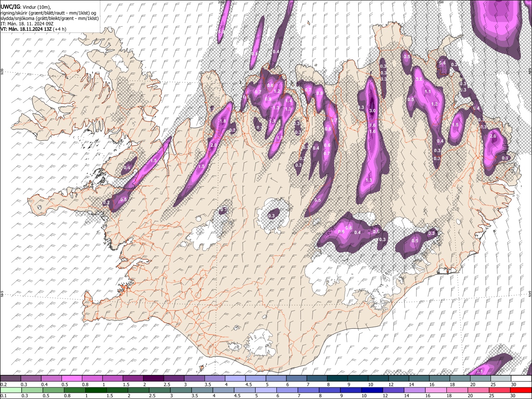Screen dimensions: 532x399
Task: Click the '1.4' snowfall value on the map
Action: point(288,101)
